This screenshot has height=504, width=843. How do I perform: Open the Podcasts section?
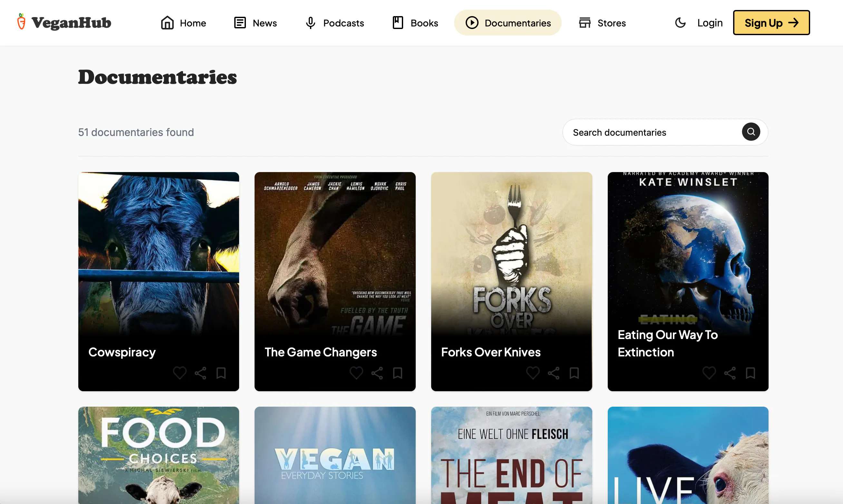tap(334, 23)
